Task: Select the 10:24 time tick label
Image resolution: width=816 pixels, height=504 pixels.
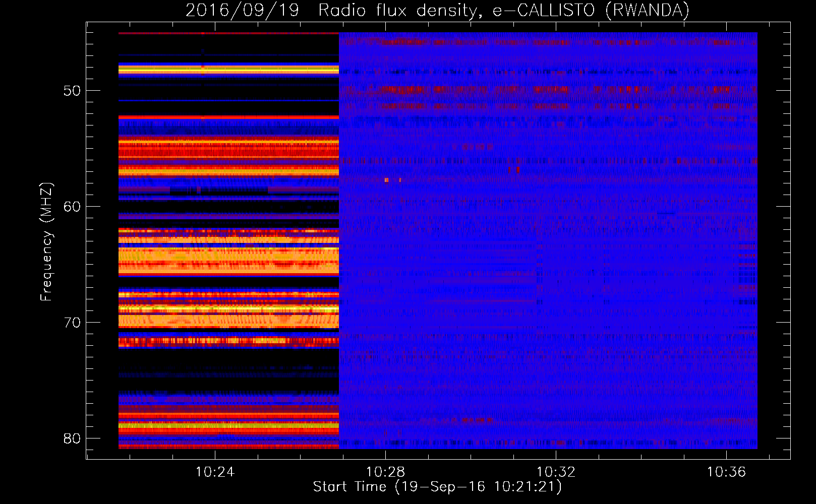Action: point(215,472)
